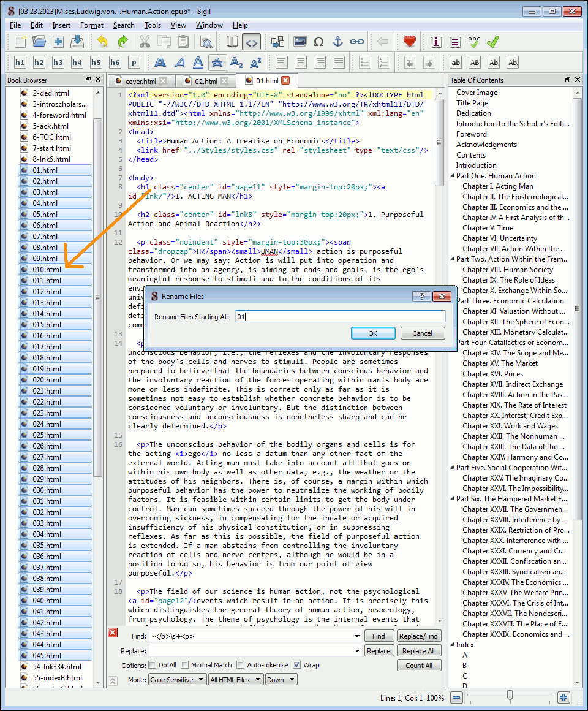This screenshot has width=588, height=711.
Task: Open the Case Sensitive mode dropdown
Action: [176, 679]
